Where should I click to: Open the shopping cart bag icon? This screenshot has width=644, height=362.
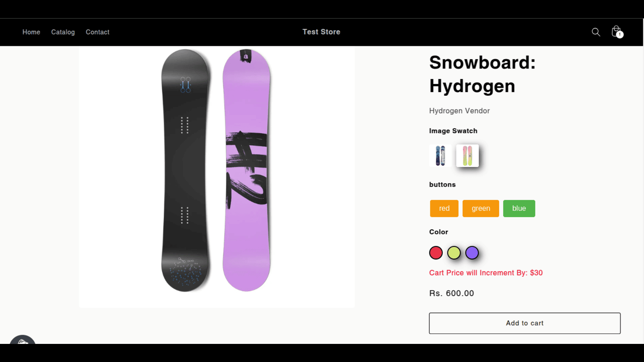pos(616,31)
